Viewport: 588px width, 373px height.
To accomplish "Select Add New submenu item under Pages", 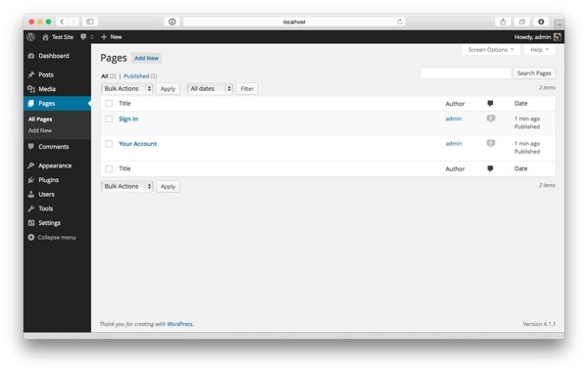I will [40, 130].
